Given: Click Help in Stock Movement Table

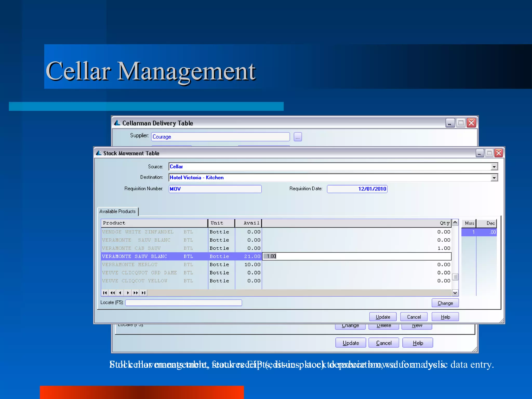Looking at the screenshot, I should point(445,317).
